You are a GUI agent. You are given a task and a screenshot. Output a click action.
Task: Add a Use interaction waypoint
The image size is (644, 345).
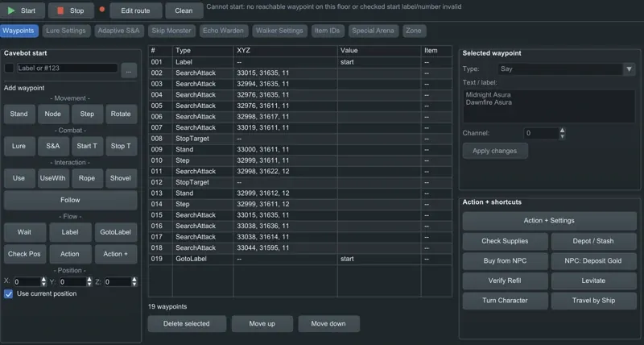click(19, 178)
